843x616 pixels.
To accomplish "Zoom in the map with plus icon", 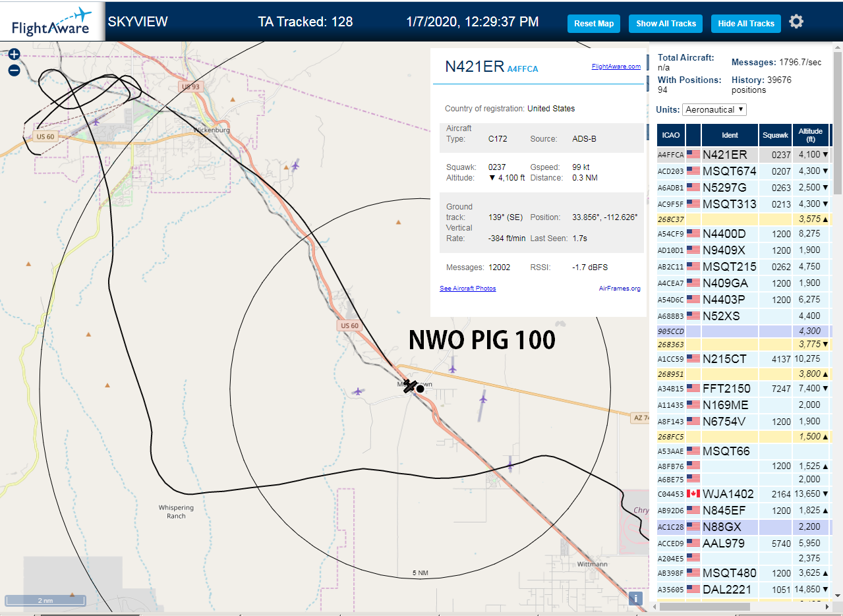I will [x=14, y=55].
